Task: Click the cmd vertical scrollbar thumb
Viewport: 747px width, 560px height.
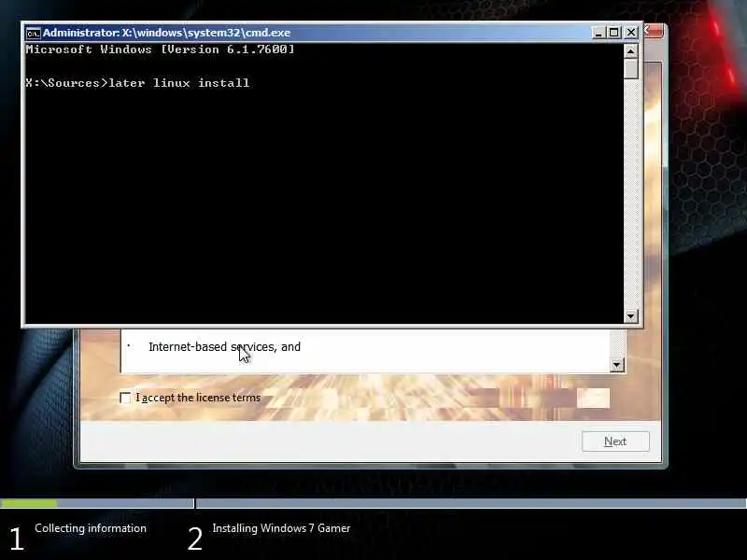Action: point(631,68)
